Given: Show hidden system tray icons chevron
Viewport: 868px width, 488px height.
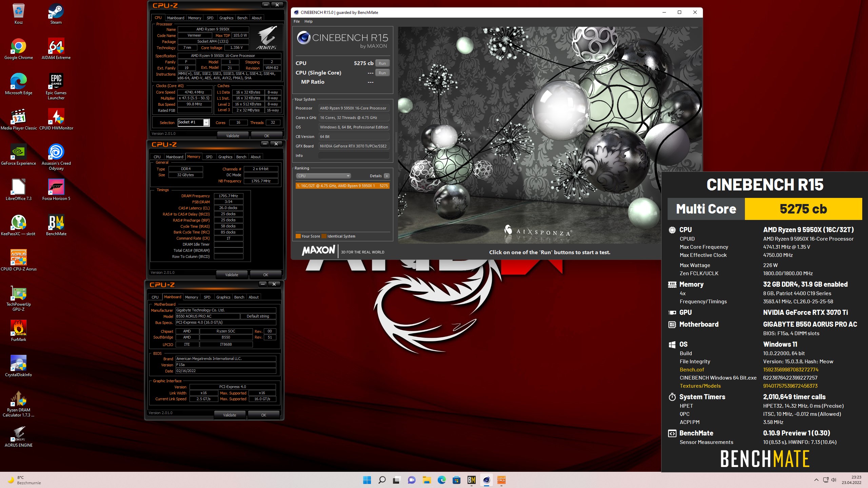Looking at the screenshot, I should 816,480.
